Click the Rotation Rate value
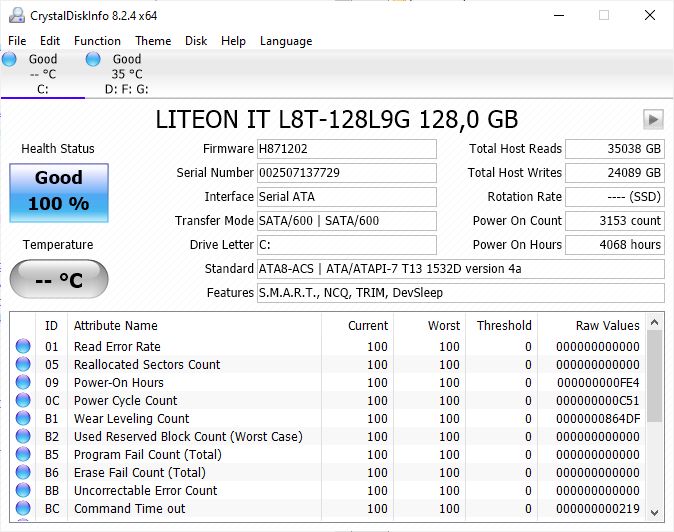Viewport: 674px width, 532px height. (x=615, y=197)
